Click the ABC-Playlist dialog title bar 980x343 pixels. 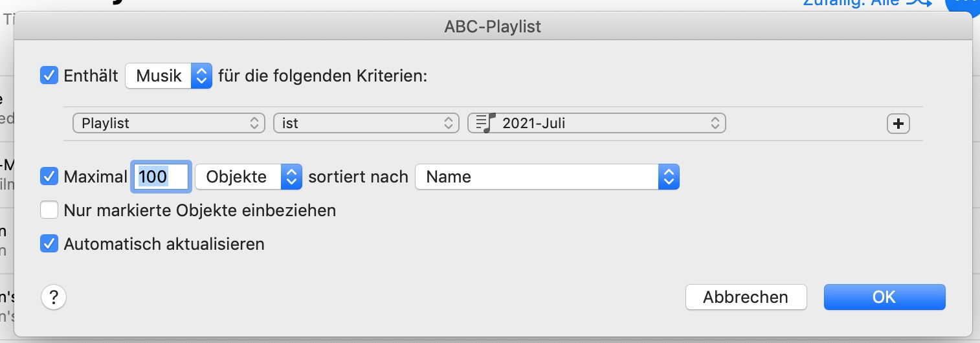click(493, 27)
